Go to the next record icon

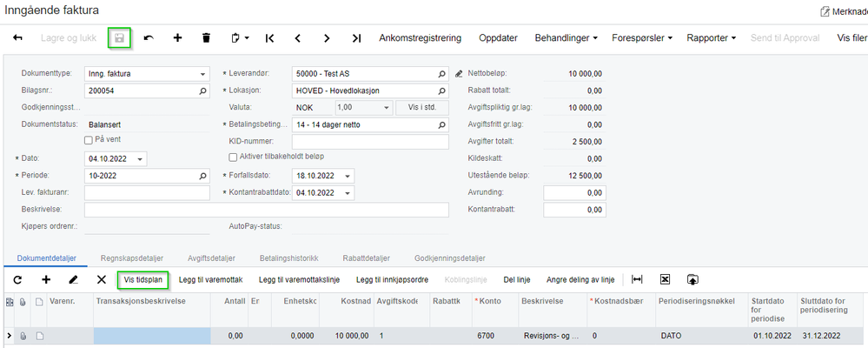tap(327, 37)
